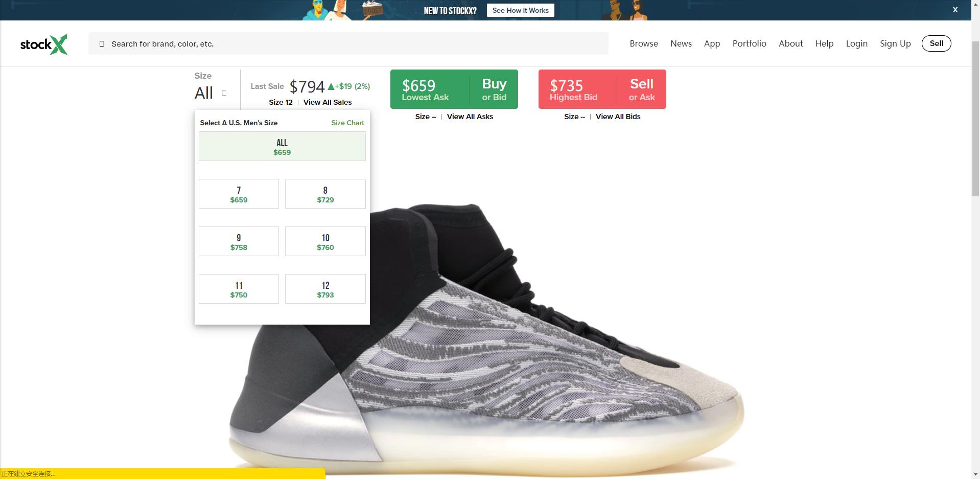The image size is (980, 479).
Task: Pick size 10 priced $760
Action: click(325, 241)
